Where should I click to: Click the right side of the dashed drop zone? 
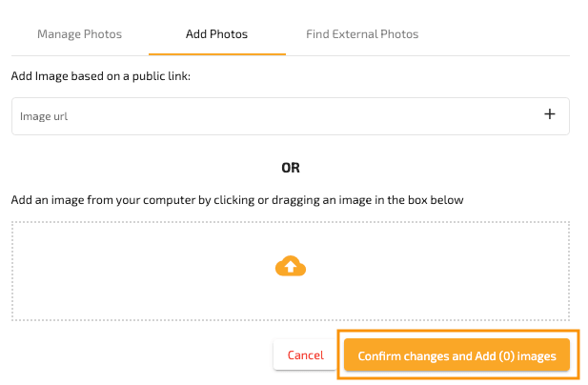point(543,271)
